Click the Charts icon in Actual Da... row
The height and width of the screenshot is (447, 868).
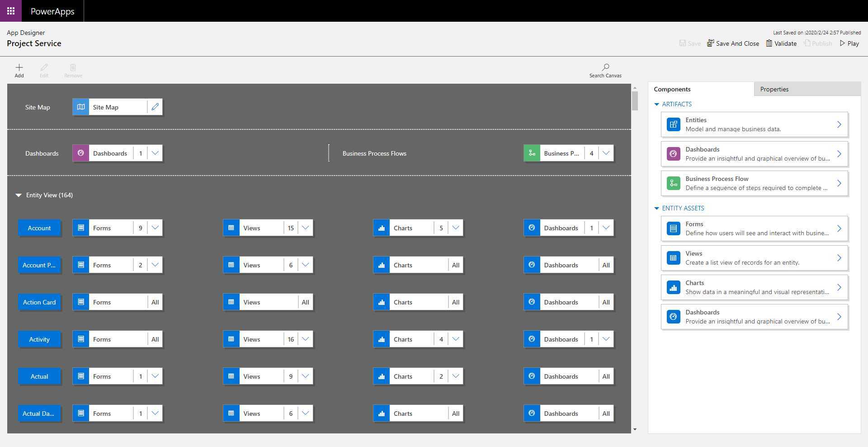click(382, 414)
